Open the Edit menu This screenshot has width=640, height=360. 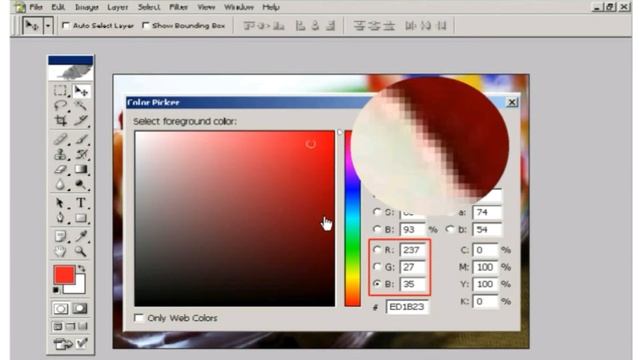(x=58, y=7)
